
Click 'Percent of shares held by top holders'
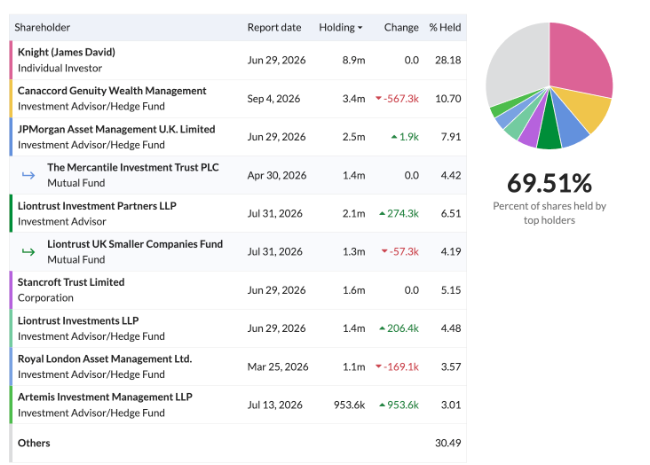[x=549, y=213]
